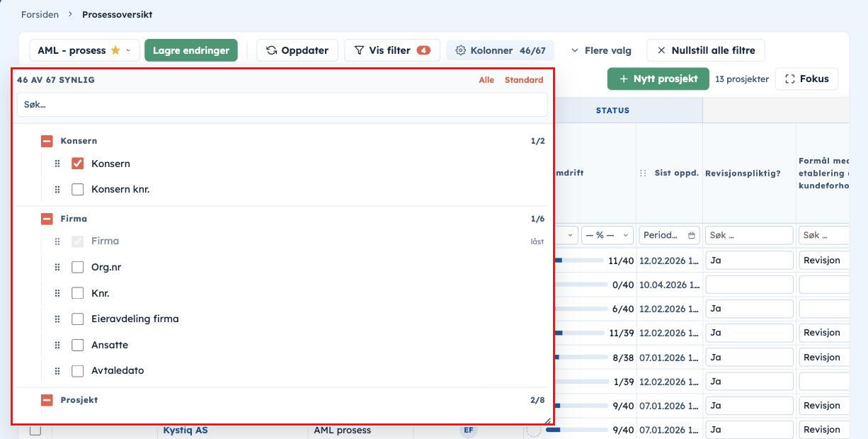This screenshot has height=439, width=868.
Task: Grab the drag handle beside Konsern knr.
Action: pos(57,190)
